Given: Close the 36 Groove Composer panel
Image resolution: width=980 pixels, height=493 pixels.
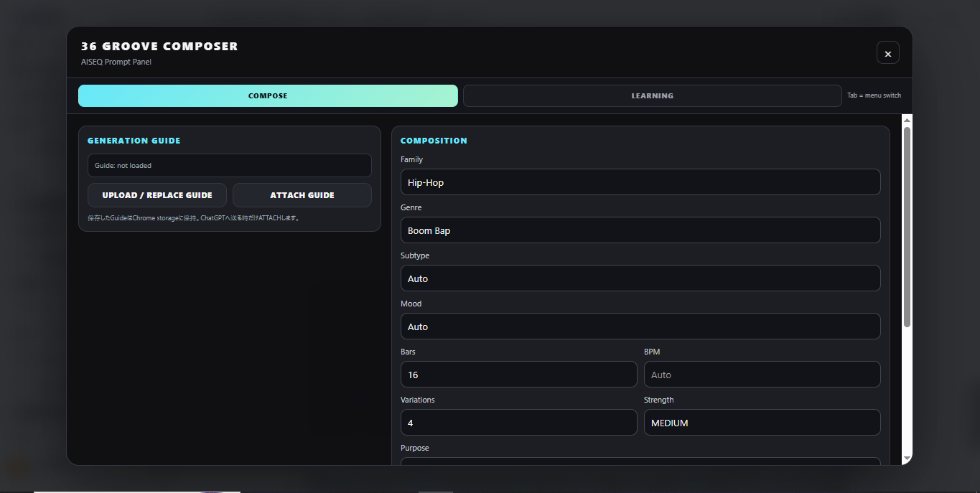Looking at the screenshot, I should pos(887,53).
